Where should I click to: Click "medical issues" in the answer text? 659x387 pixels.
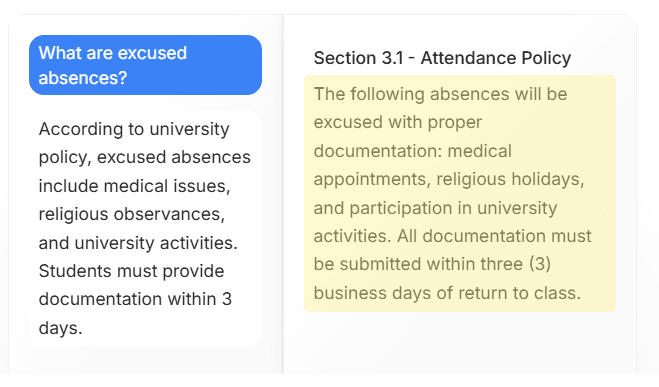(x=167, y=186)
